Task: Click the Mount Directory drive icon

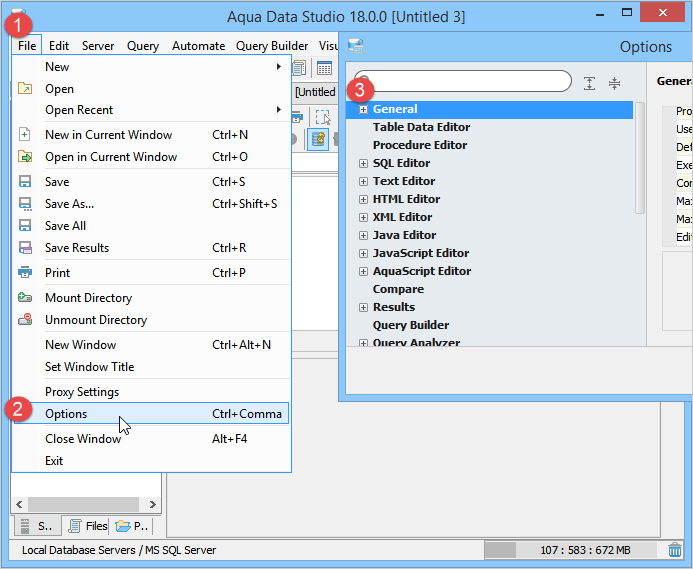Action: tap(25, 297)
